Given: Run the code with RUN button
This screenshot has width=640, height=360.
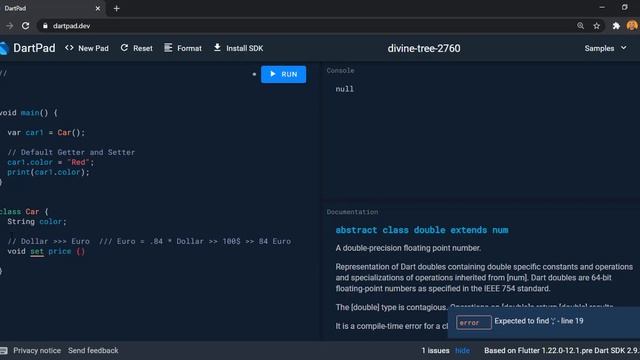Looking at the screenshot, I should (283, 74).
